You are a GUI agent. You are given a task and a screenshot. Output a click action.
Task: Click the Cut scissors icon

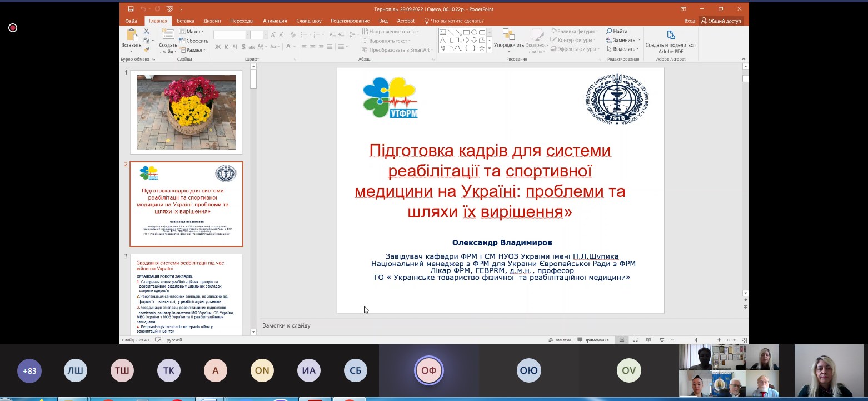(x=147, y=32)
